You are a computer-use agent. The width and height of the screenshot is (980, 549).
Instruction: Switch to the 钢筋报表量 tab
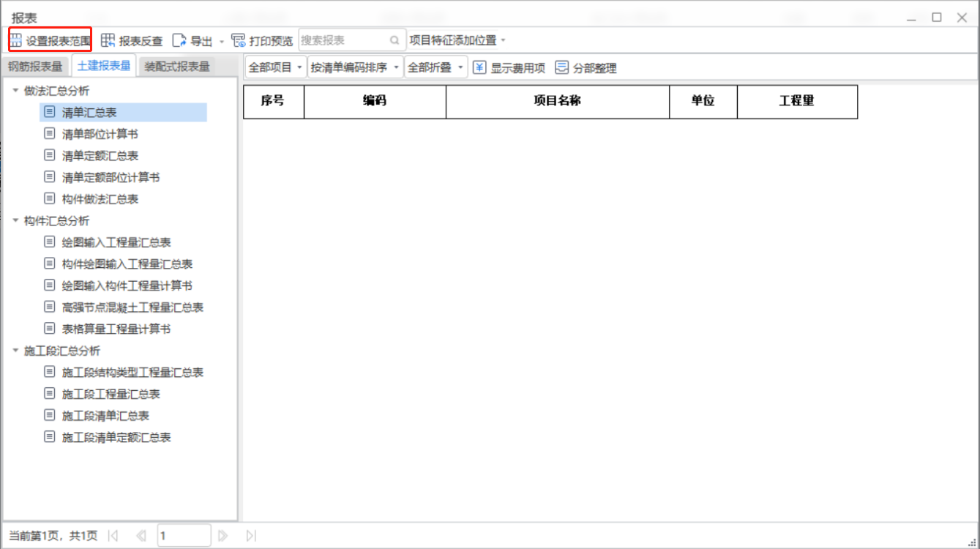pos(35,66)
